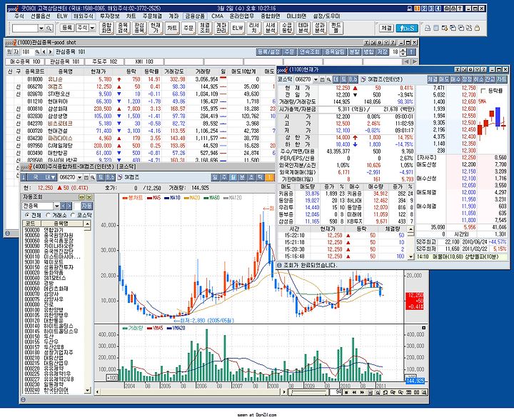This screenshot has width=514, height=420.
Task: Open the 종합화면 toolbar button
Action: [106, 28]
